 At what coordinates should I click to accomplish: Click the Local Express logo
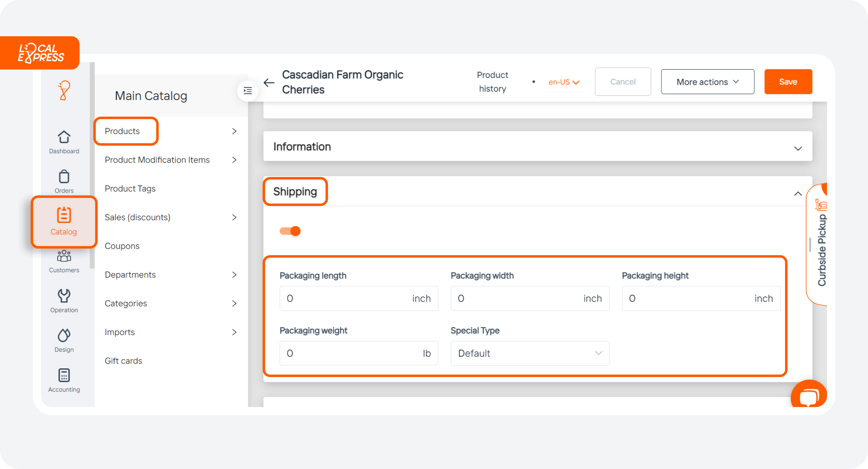40,53
